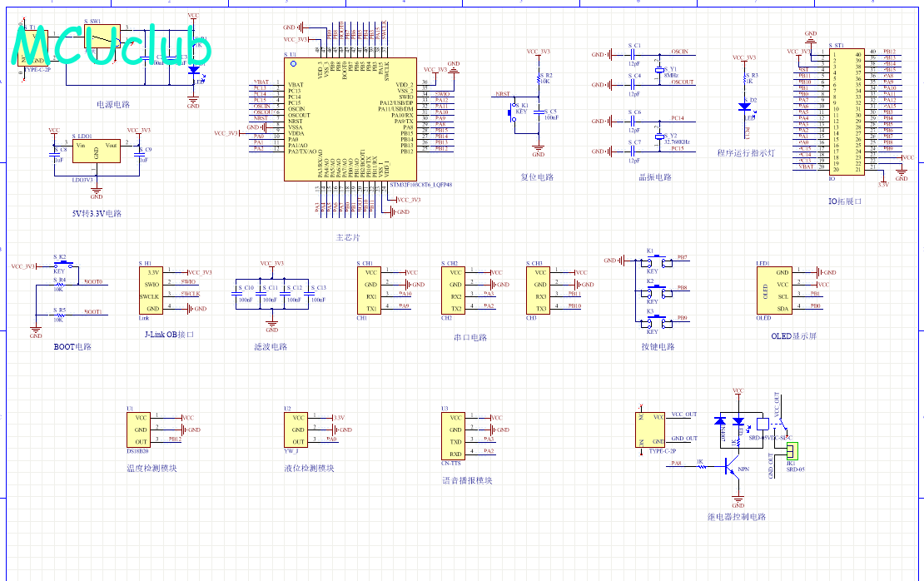Click the LDO3V3 part name text
The width and height of the screenshot is (924, 581).
coord(82,180)
